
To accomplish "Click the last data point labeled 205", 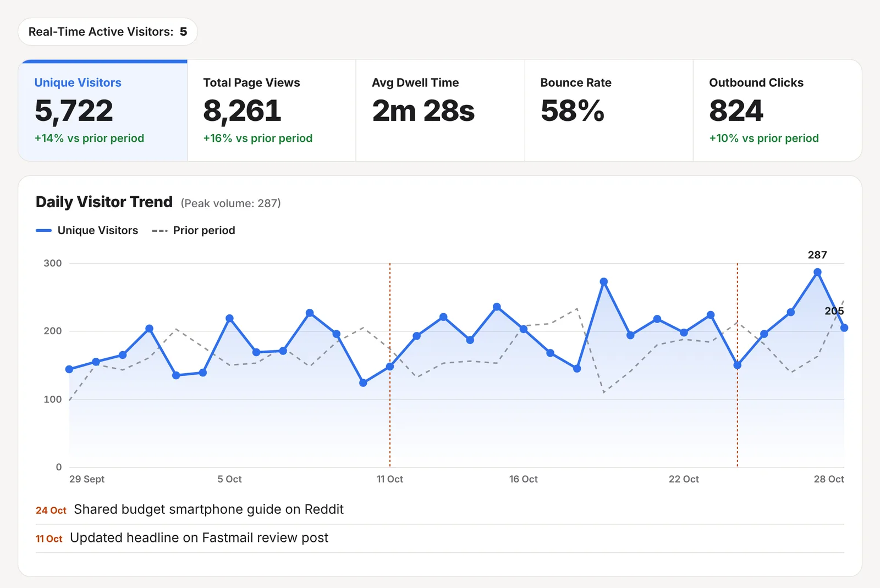I will click(844, 328).
